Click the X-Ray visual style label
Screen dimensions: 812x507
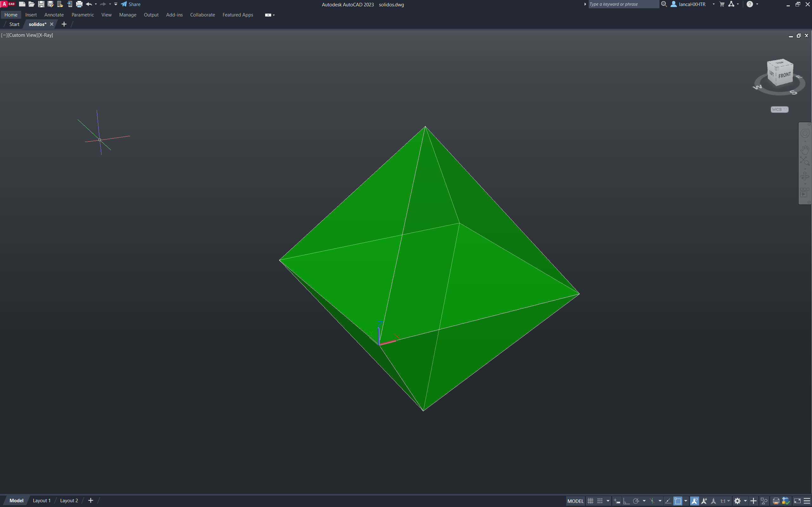(46, 35)
